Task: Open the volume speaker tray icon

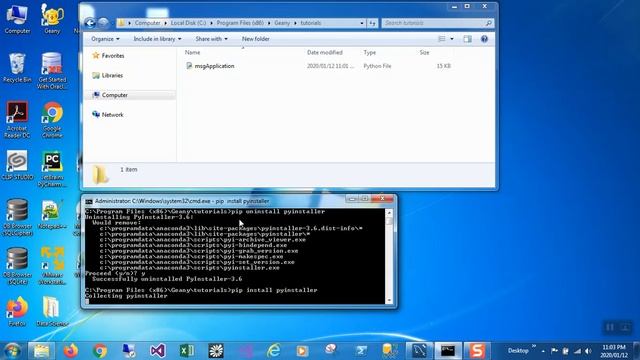Action: point(588,351)
